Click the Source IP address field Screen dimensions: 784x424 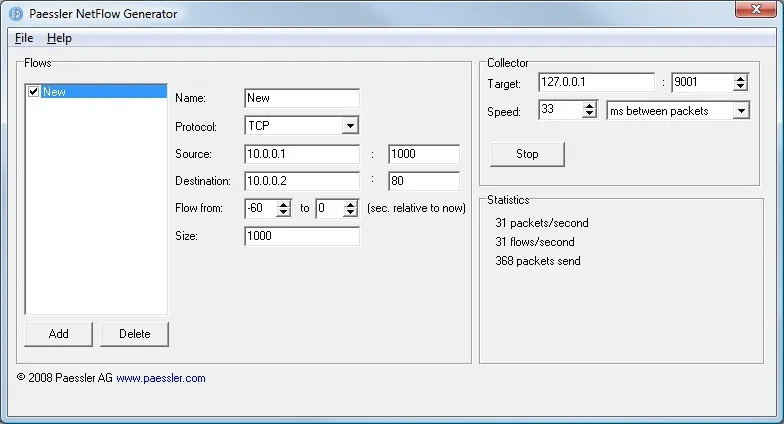coord(302,154)
